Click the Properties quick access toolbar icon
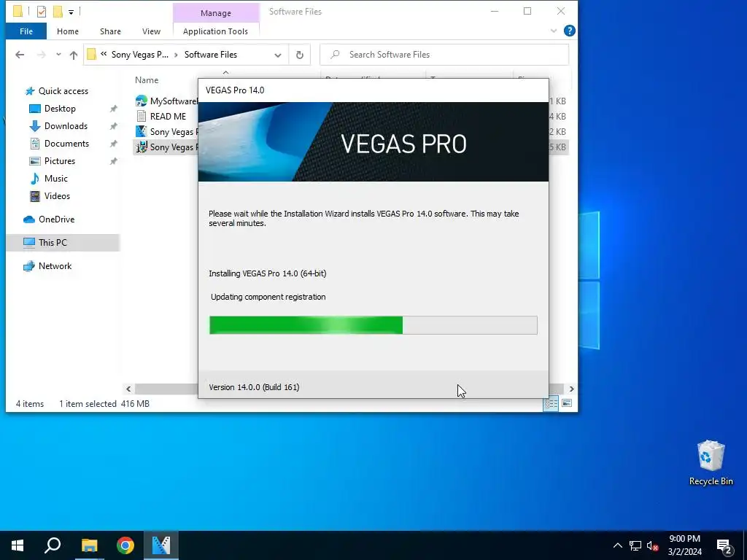Viewport: 747px width, 560px height. coord(42,12)
